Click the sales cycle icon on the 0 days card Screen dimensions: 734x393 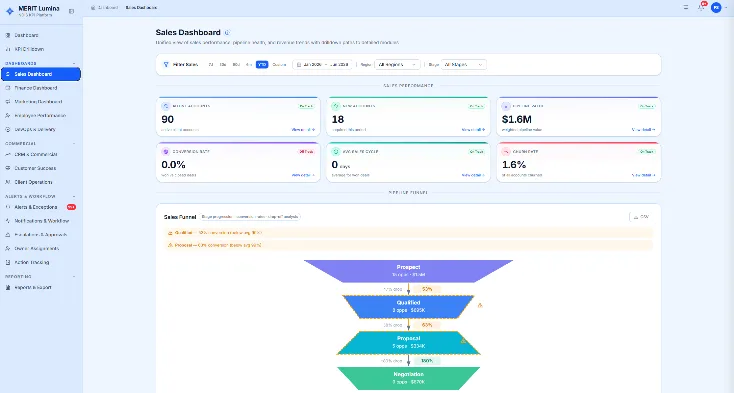coord(335,152)
